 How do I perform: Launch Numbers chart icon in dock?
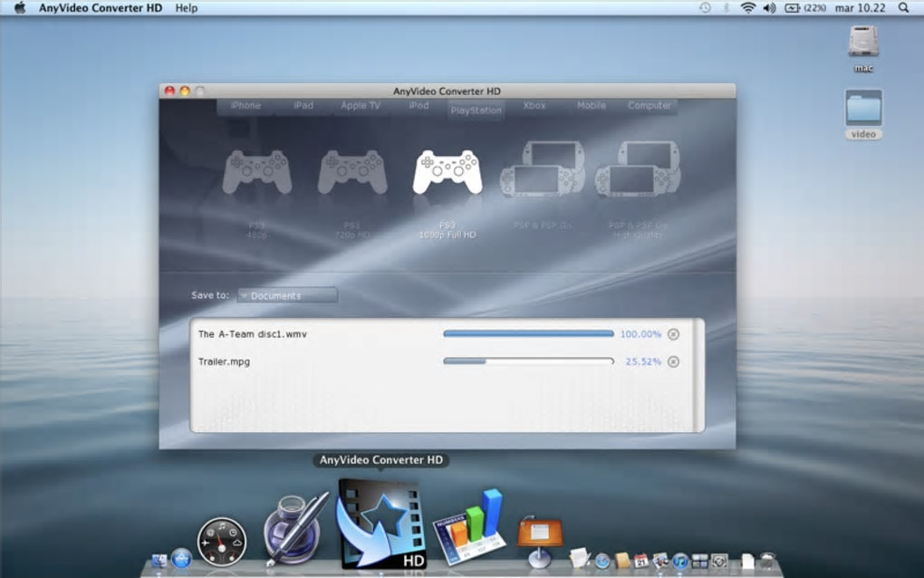click(x=470, y=527)
